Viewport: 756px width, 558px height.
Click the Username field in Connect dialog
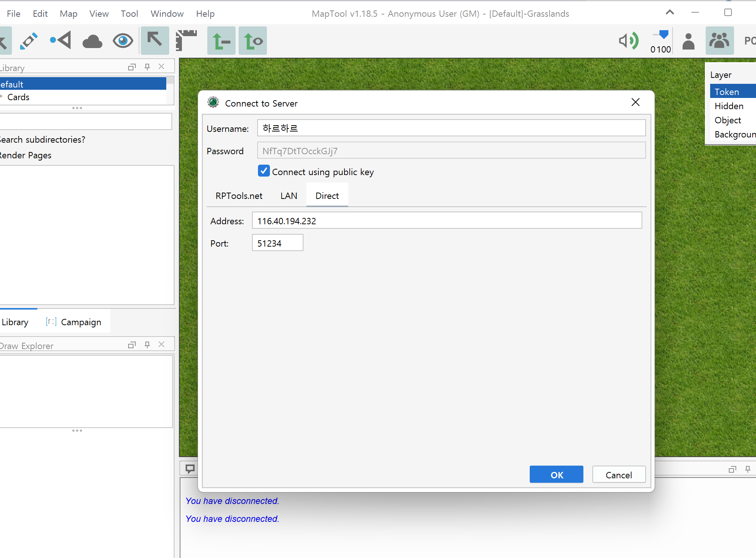coord(451,128)
